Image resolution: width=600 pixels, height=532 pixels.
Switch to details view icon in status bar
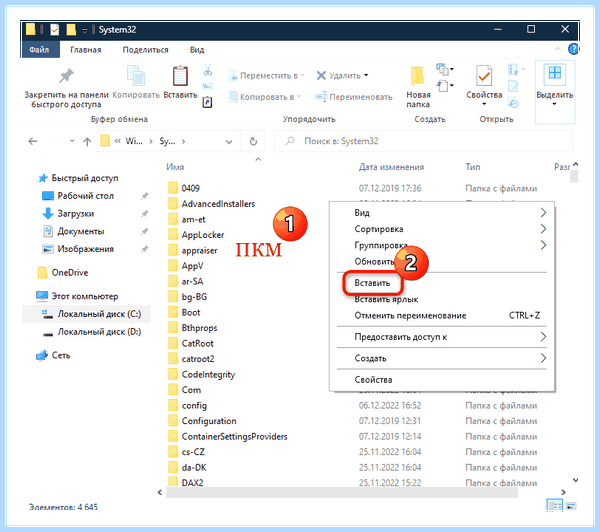[554, 506]
